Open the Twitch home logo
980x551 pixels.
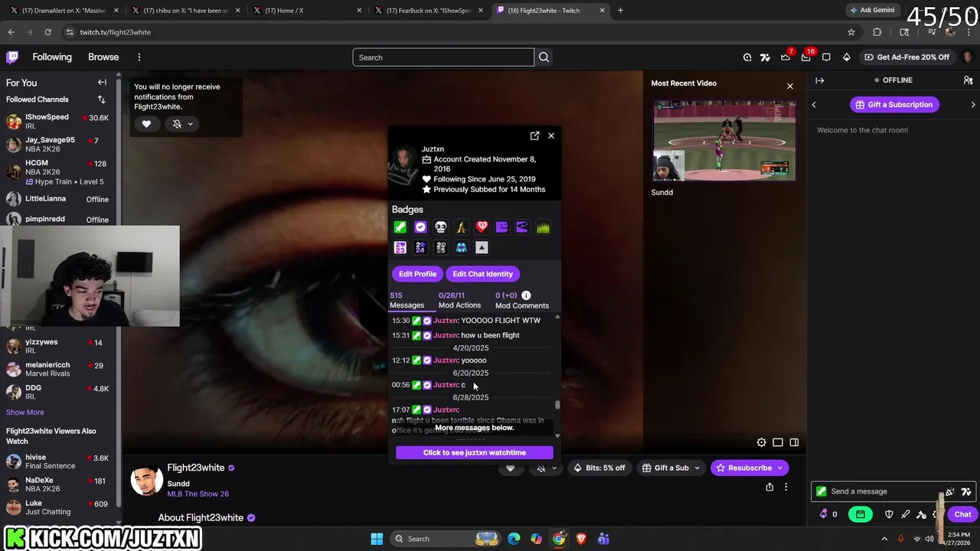12,57
